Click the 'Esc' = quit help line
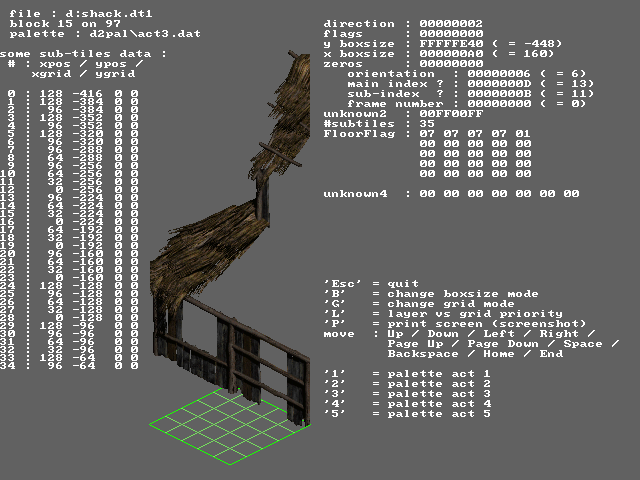The width and height of the screenshot is (640, 480). 371,284
